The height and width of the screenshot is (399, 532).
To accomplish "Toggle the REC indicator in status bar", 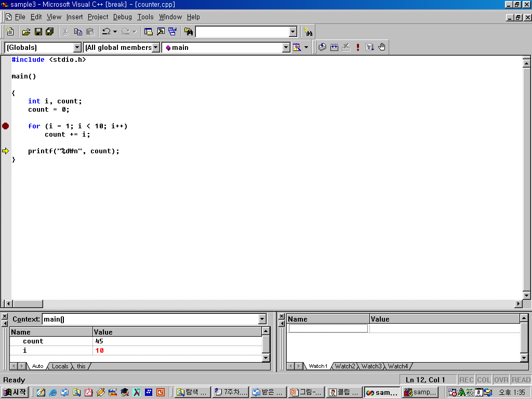I will click(467, 380).
